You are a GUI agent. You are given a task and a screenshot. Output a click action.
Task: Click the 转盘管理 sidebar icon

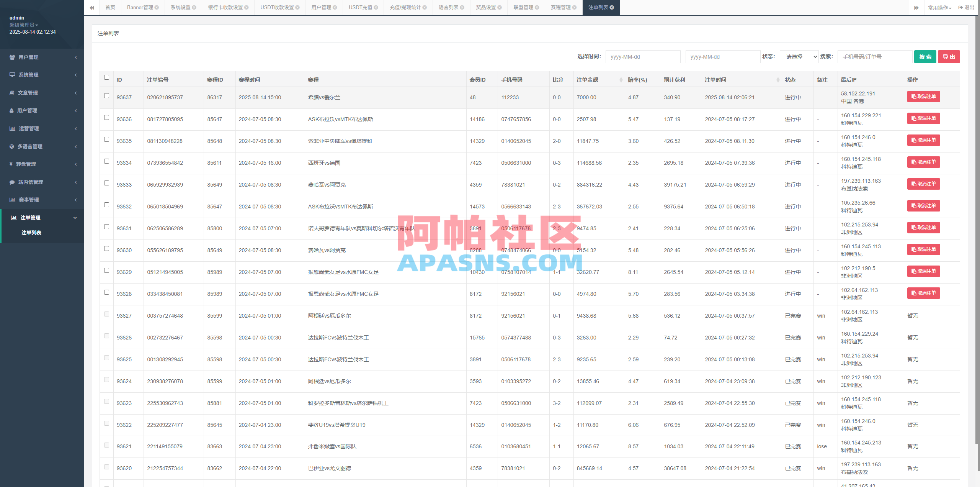[12, 164]
